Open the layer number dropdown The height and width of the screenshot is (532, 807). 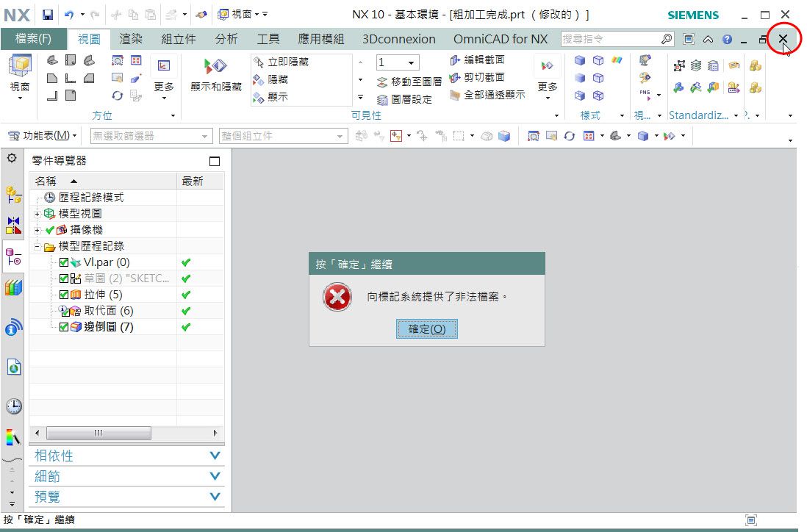[412, 62]
